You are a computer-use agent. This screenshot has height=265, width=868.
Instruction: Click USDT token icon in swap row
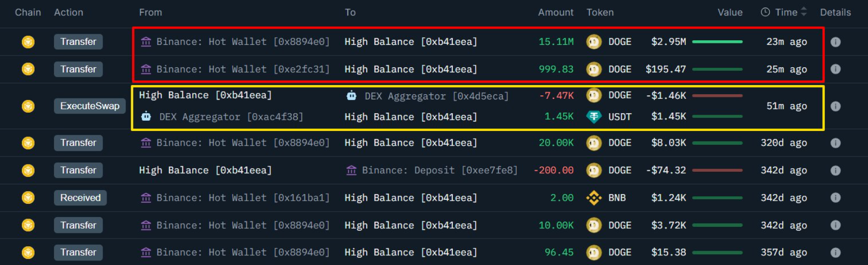tap(594, 117)
